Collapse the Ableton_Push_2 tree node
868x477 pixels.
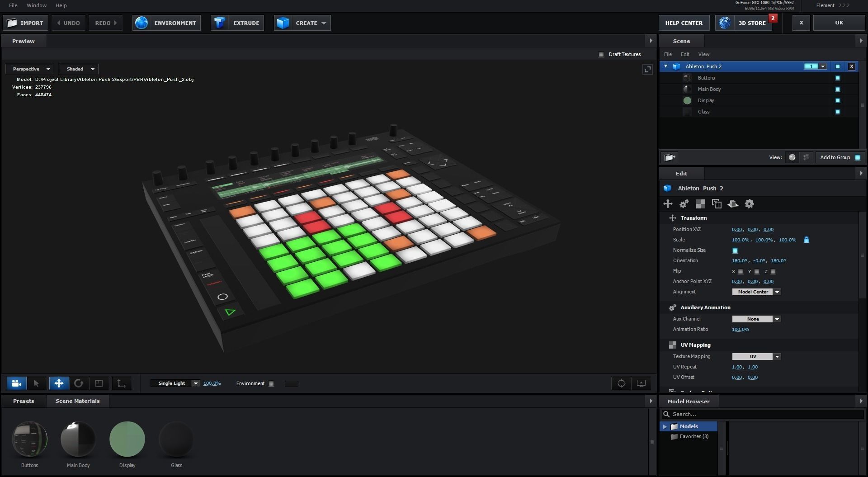click(x=665, y=66)
